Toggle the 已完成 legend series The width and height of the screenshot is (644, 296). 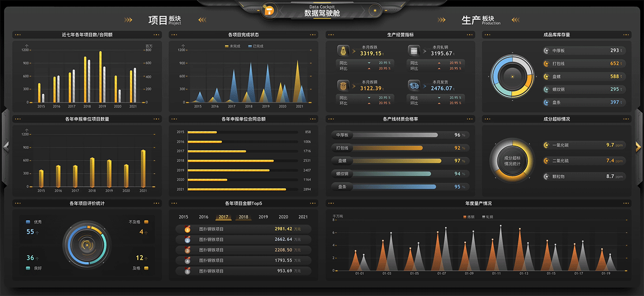point(256,46)
